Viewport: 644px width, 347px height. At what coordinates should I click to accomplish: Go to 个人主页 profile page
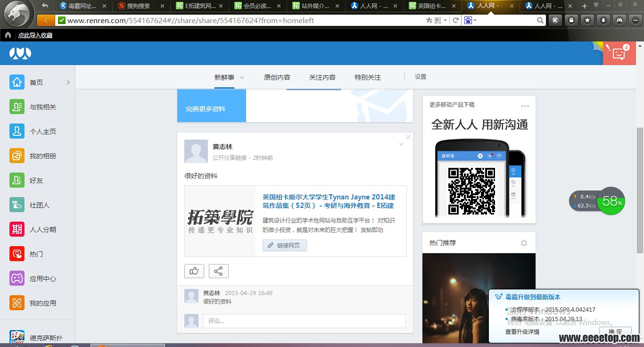pos(17,131)
